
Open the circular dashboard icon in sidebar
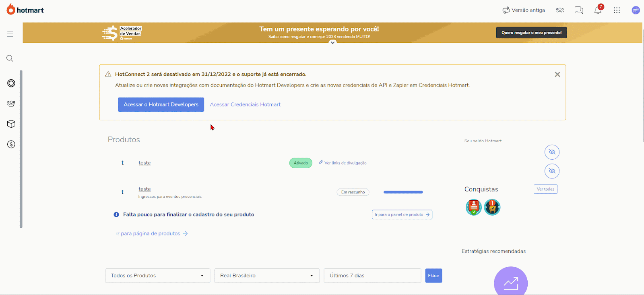point(11,83)
